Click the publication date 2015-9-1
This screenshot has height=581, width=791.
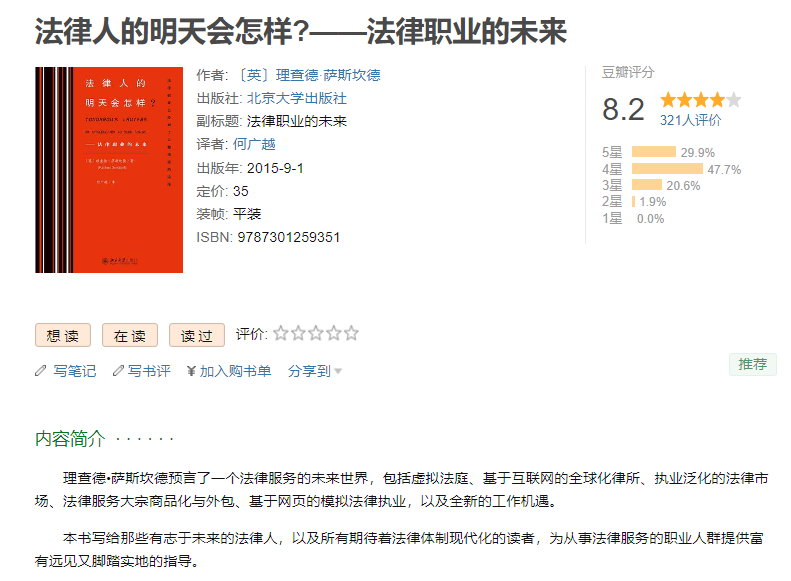(275, 168)
